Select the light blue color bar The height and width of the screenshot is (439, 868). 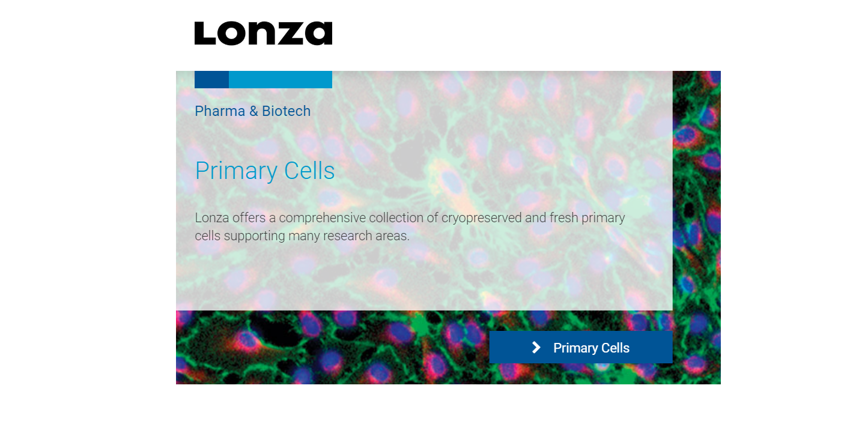click(280, 79)
